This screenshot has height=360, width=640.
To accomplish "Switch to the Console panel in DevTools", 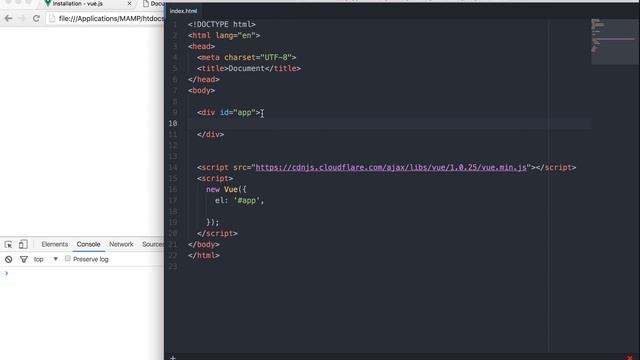I will point(88,244).
